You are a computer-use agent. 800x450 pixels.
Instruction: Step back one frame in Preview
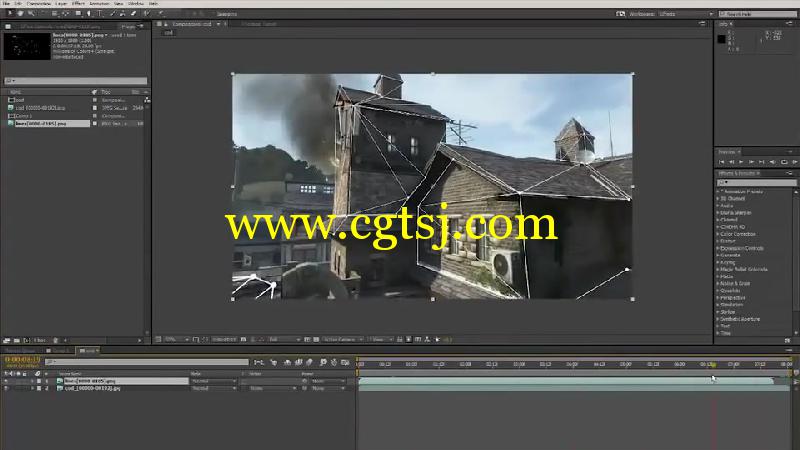coord(731,162)
